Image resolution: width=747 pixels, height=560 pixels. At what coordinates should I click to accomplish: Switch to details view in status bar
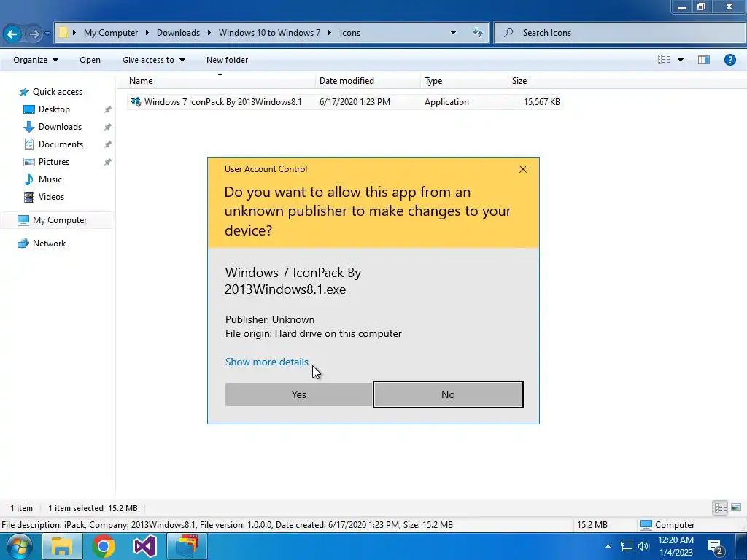720,507
